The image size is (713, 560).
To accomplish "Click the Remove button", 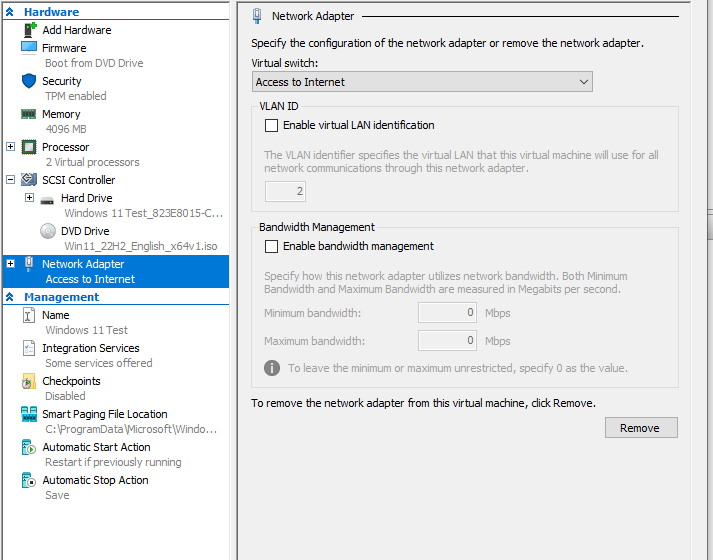I will (x=640, y=428).
